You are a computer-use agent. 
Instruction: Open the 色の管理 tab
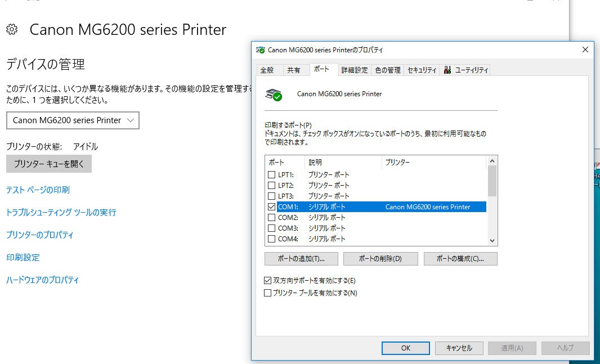pos(388,70)
